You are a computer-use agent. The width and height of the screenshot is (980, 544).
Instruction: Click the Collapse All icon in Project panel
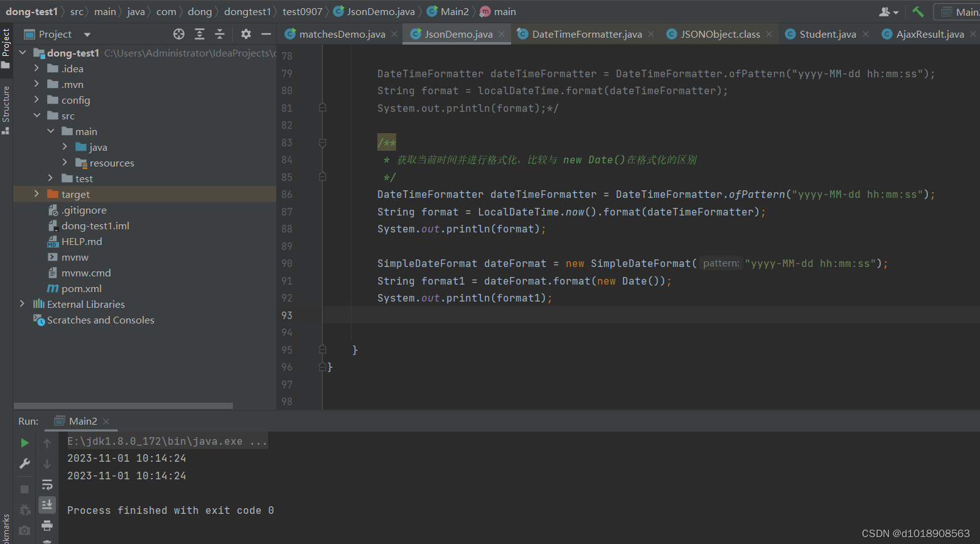click(220, 34)
